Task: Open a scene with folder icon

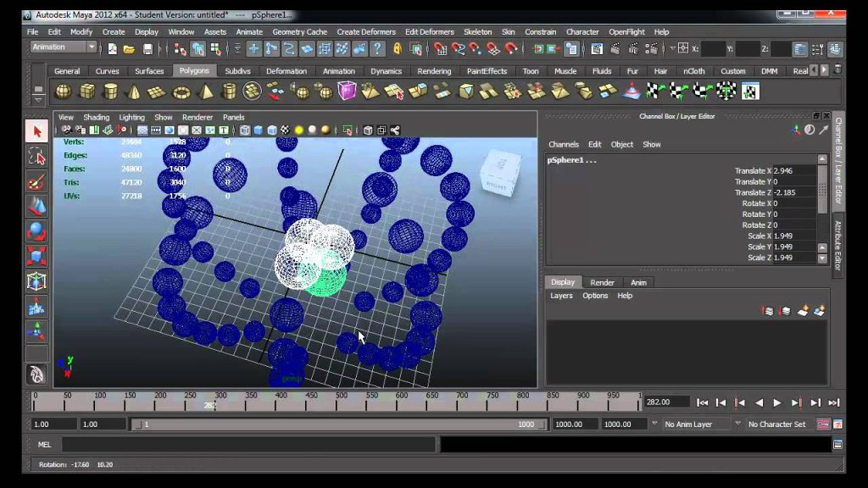Action: pos(129,49)
